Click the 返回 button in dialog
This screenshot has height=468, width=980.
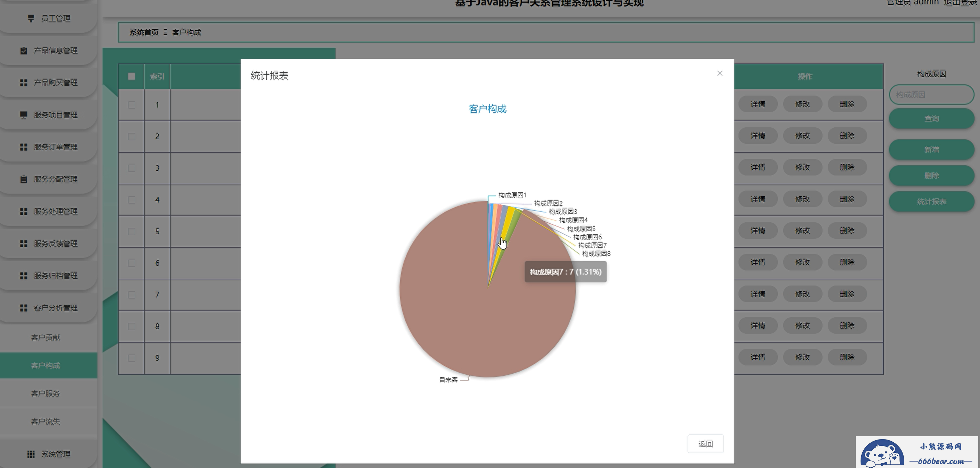tap(705, 444)
